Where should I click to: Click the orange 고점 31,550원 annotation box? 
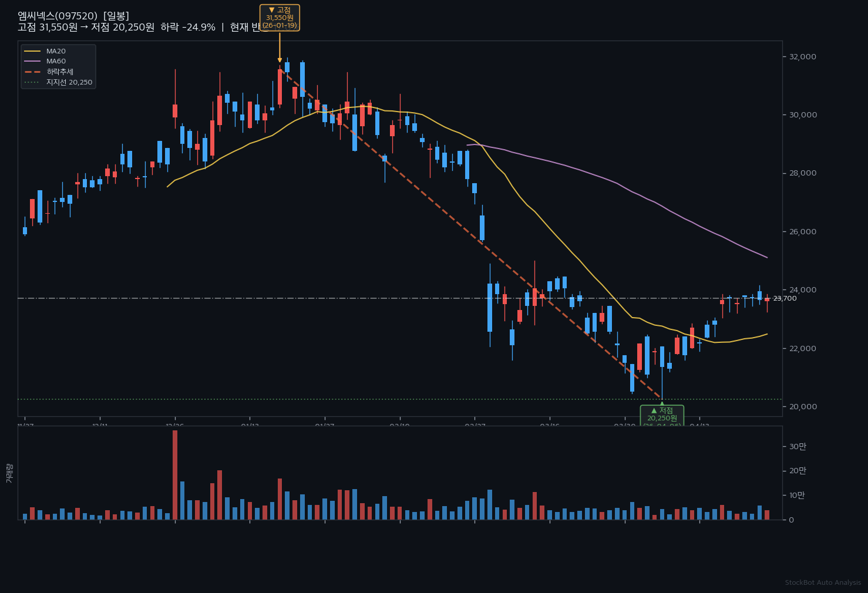[280, 18]
